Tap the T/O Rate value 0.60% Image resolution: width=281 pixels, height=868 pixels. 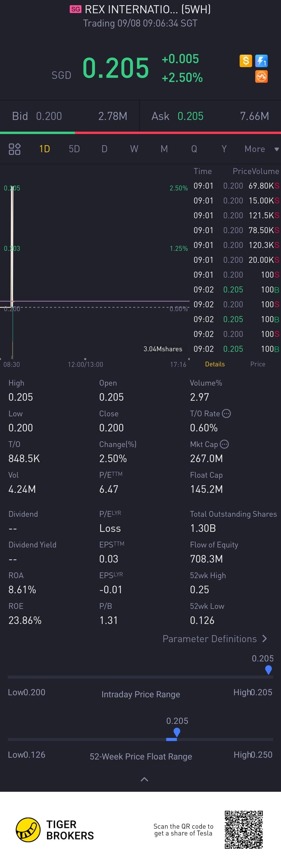204,428
